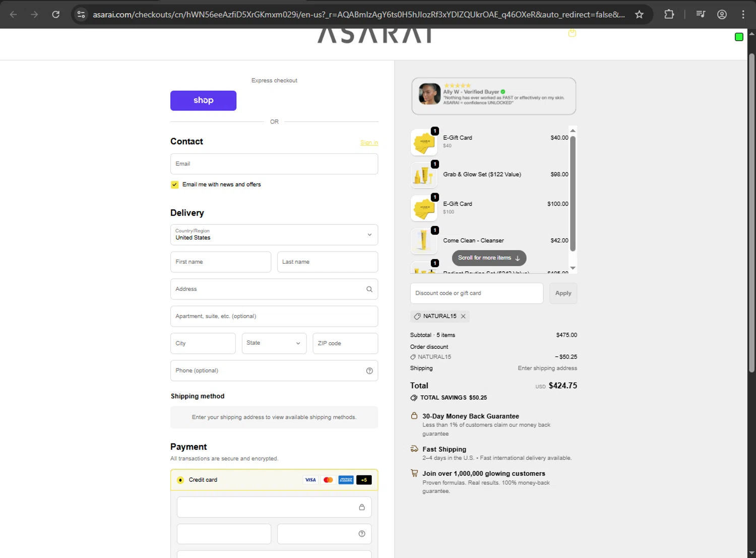The image size is (756, 558).
Task: Click the browser address bar URL
Action: tap(358, 14)
